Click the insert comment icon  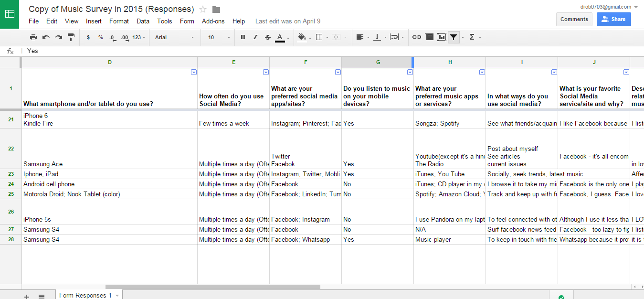(429, 37)
